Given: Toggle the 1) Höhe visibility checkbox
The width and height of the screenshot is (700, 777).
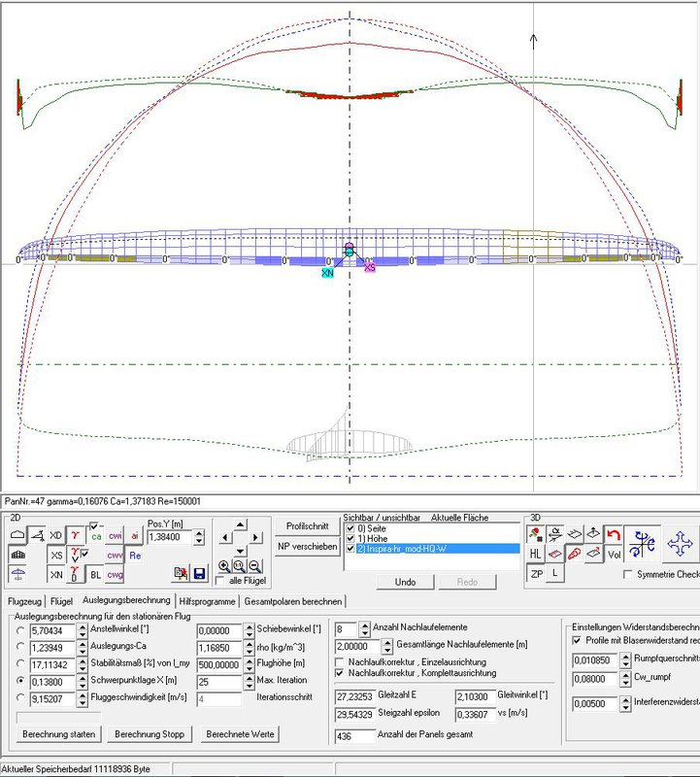Looking at the screenshot, I should tap(350, 538).
